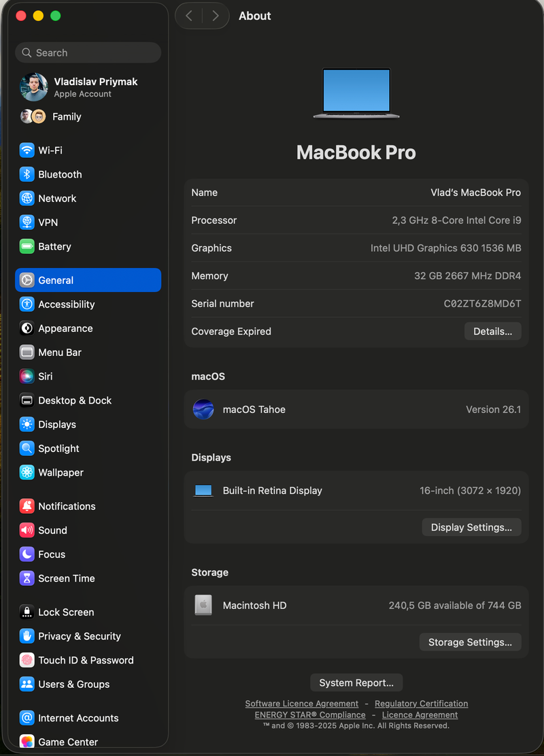
Task: Click the Coverage Expired label
Action: (231, 331)
